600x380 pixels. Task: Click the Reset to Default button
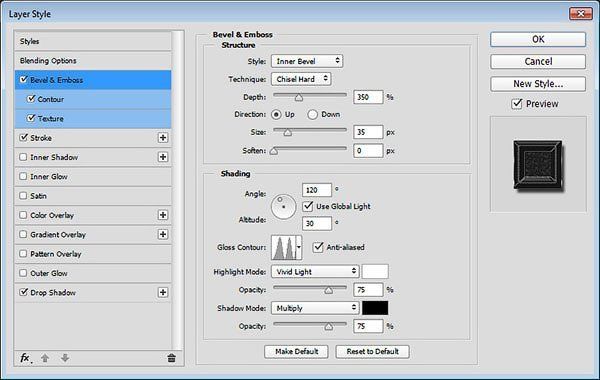[372, 351]
